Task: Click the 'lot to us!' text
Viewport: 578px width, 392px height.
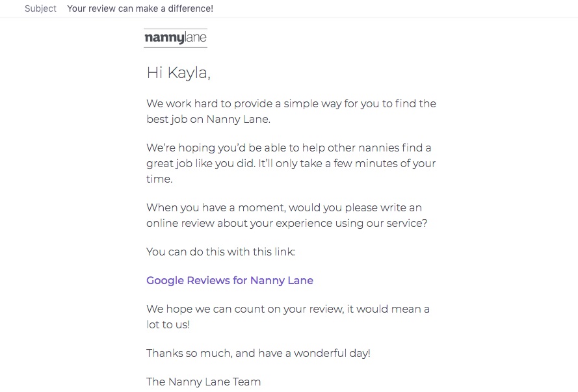Action: (x=168, y=324)
